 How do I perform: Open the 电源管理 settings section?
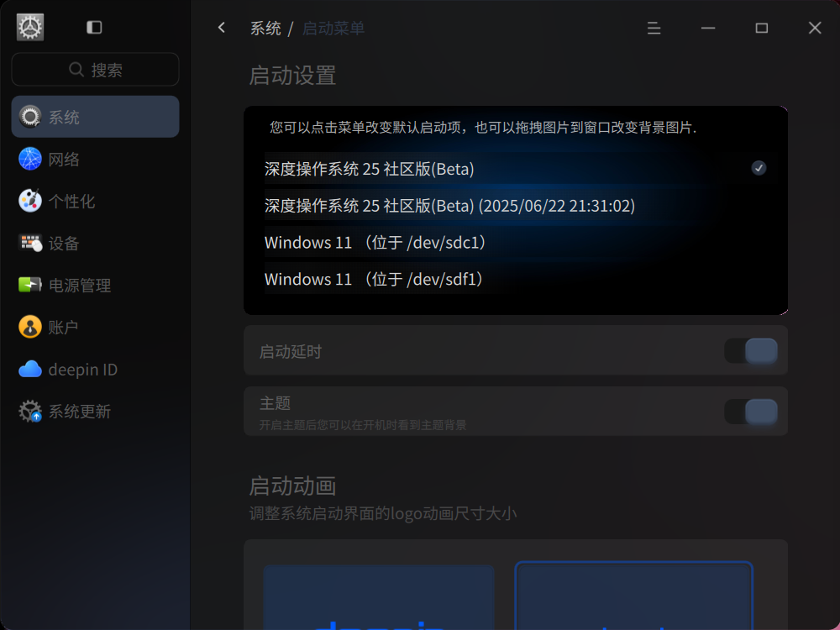pyautogui.click(x=96, y=285)
